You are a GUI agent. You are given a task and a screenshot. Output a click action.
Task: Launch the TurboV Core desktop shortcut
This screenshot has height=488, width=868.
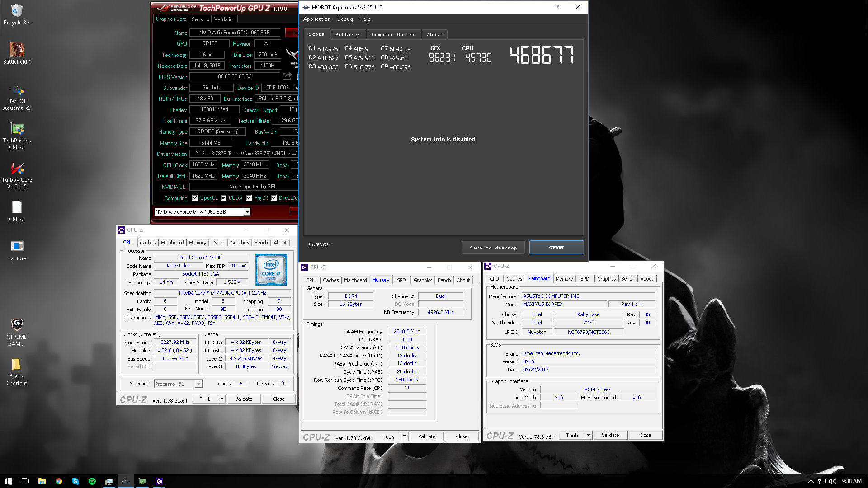click(17, 176)
